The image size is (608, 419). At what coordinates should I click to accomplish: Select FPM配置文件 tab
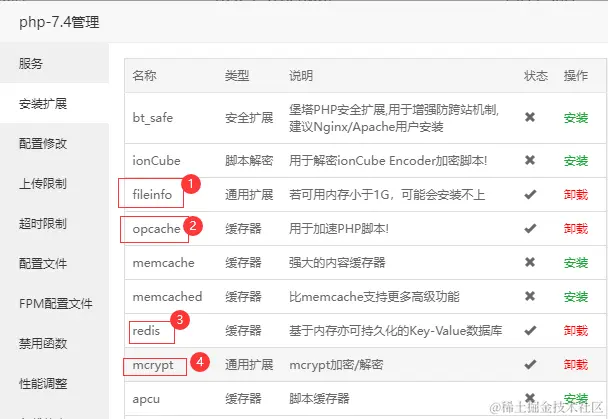56,303
